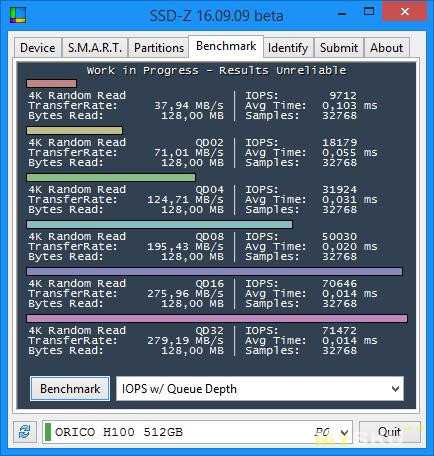Click the Quit button

(389, 432)
